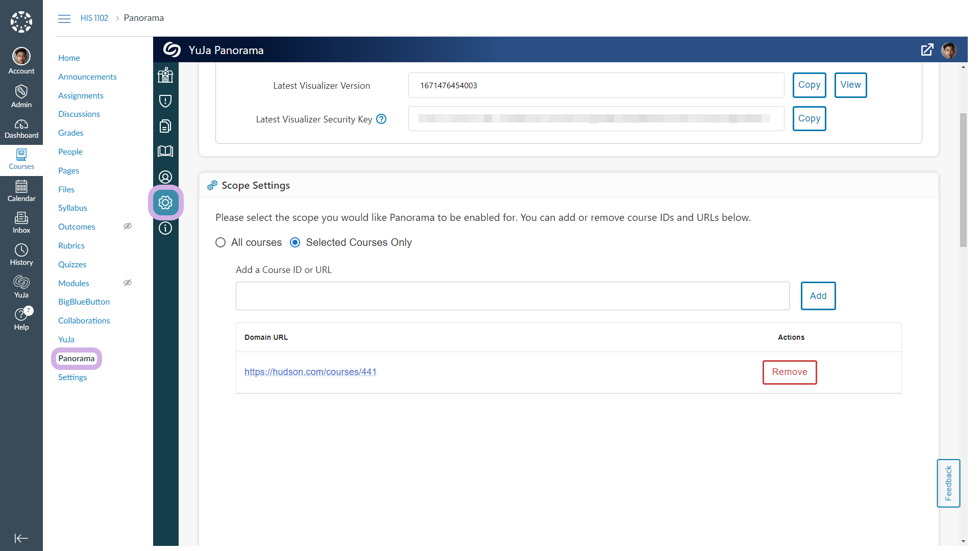
Task: Open Courses in global navigation
Action: coord(21,160)
